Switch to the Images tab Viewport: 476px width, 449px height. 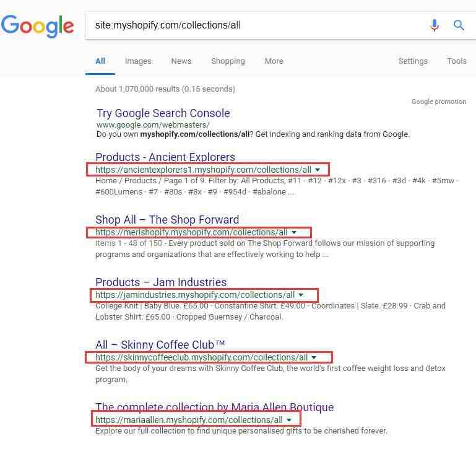tap(138, 61)
